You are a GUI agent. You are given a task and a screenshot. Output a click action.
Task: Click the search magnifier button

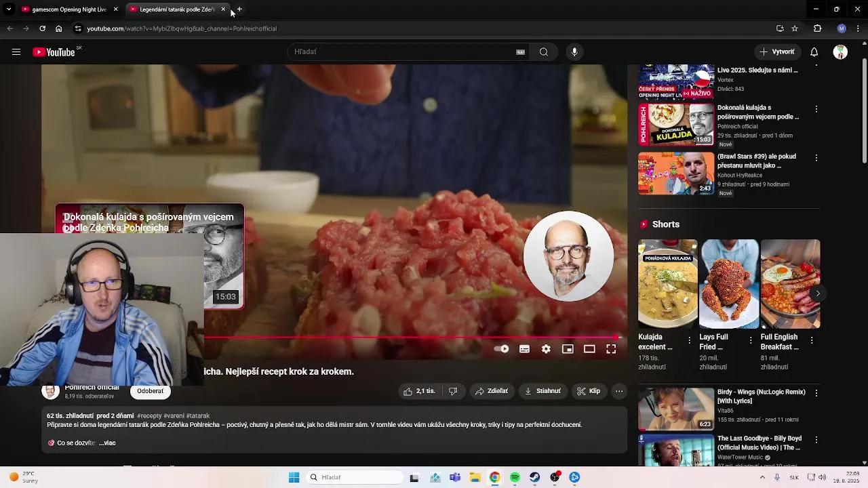pyautogui.click(x=544, y=52)
